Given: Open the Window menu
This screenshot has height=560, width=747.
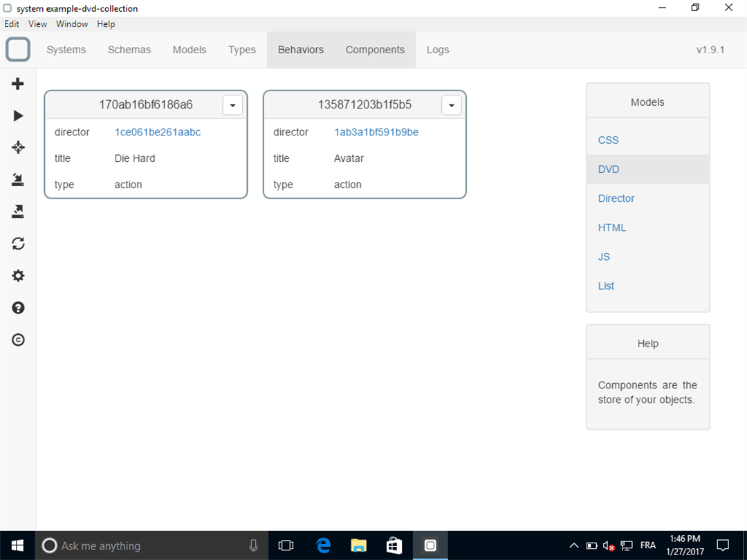Looking at the screenshot, I should (72, 24).
